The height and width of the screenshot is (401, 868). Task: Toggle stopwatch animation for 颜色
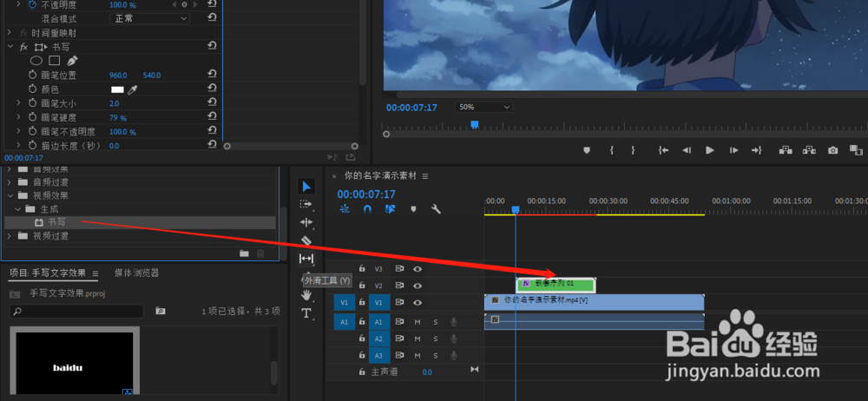pos(31,89)
